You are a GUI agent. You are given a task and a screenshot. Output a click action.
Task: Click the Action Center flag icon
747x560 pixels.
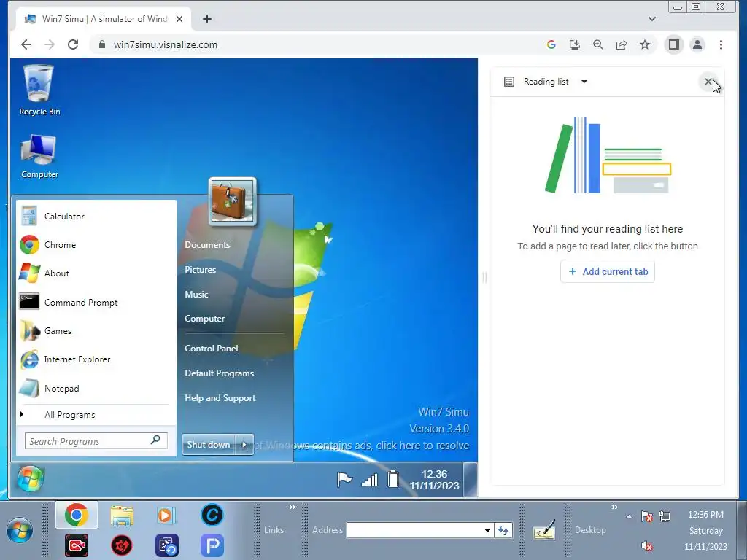pos(344,479)
